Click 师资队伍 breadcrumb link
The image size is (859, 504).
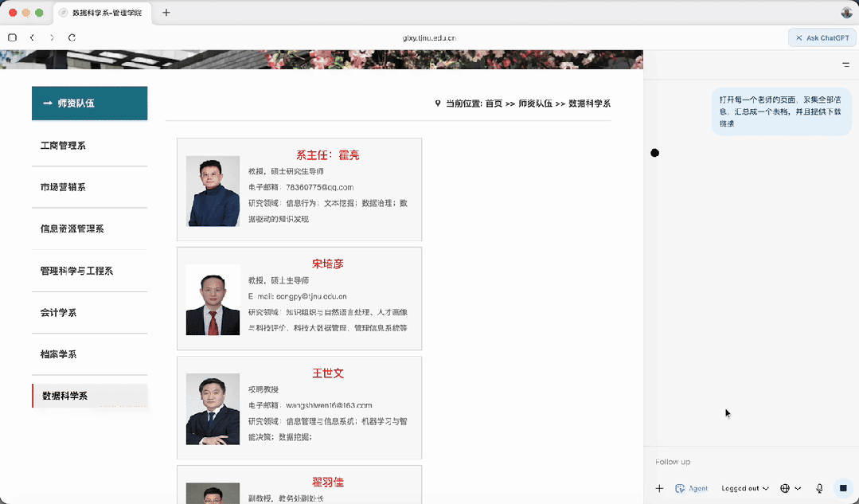coord(535,103)
